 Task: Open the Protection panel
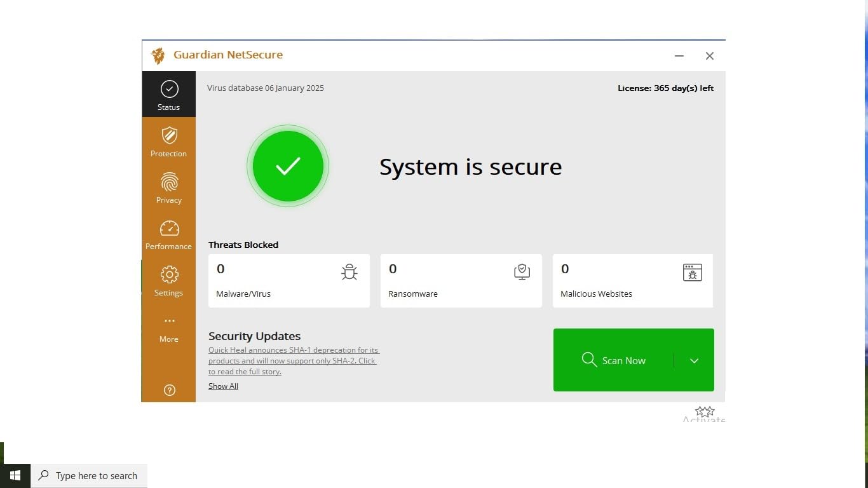pos(168,141)
